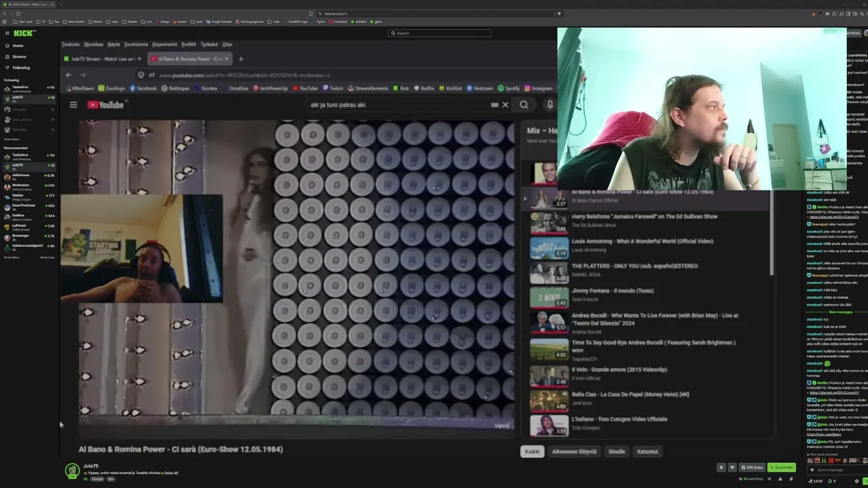The image size is (868, 488).
Task: Toggle the Kick sidebar hamburger menu
Action: point(7,33)
